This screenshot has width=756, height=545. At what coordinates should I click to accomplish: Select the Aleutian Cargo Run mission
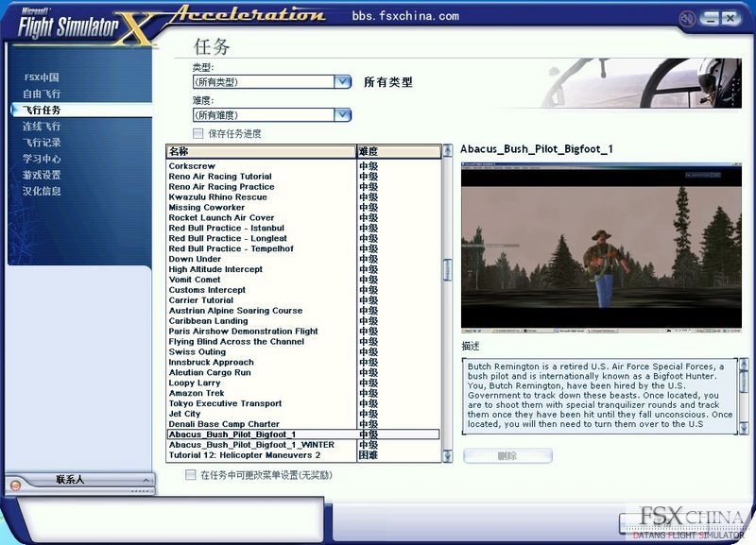[210, 372]
